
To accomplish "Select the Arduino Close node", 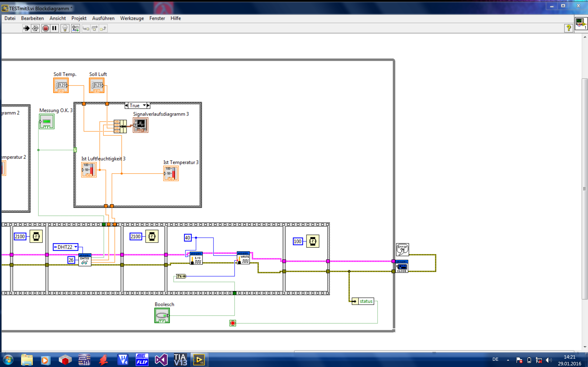I will tap(401, 266).
